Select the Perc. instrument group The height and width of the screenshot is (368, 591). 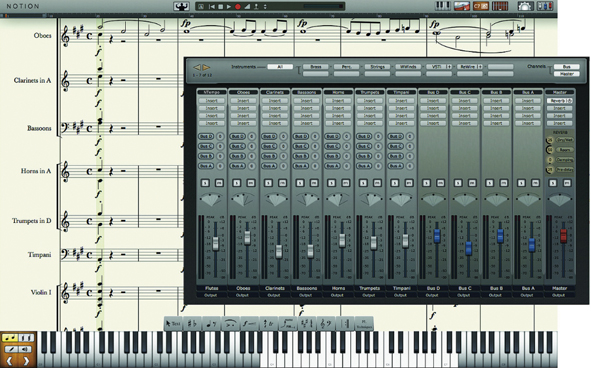[x=346, y=67]
